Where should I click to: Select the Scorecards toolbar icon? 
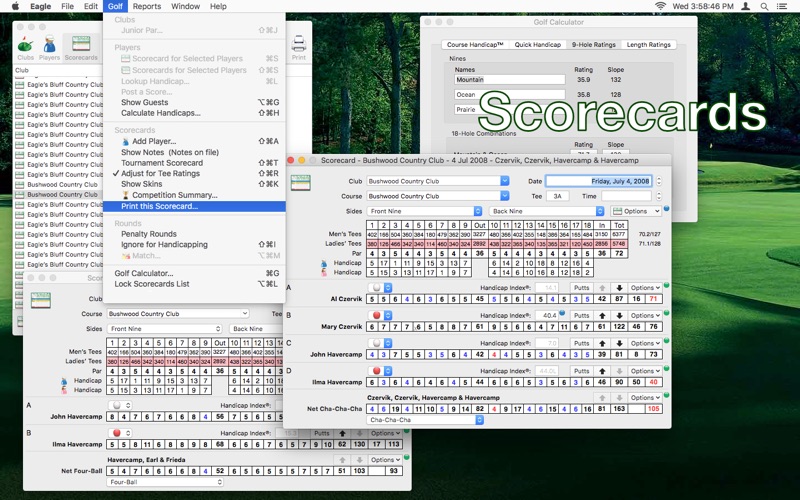pyautogui.click(x=81, y=48)
